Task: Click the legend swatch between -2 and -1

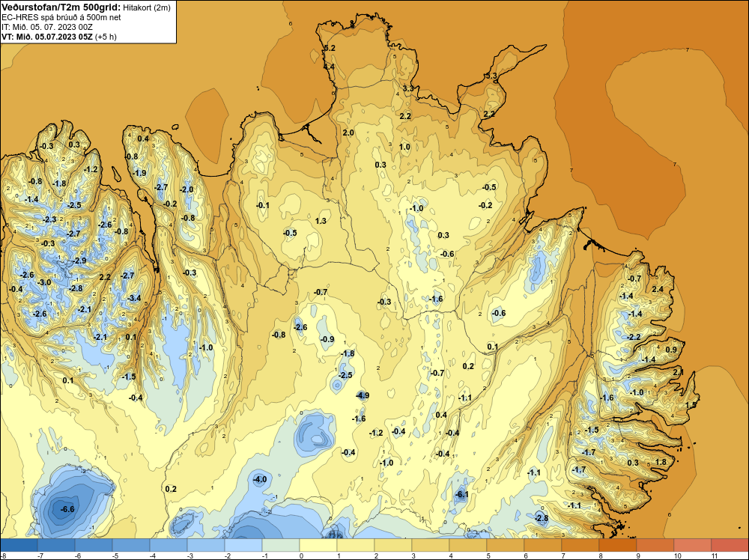Action: tap(243, 545)
